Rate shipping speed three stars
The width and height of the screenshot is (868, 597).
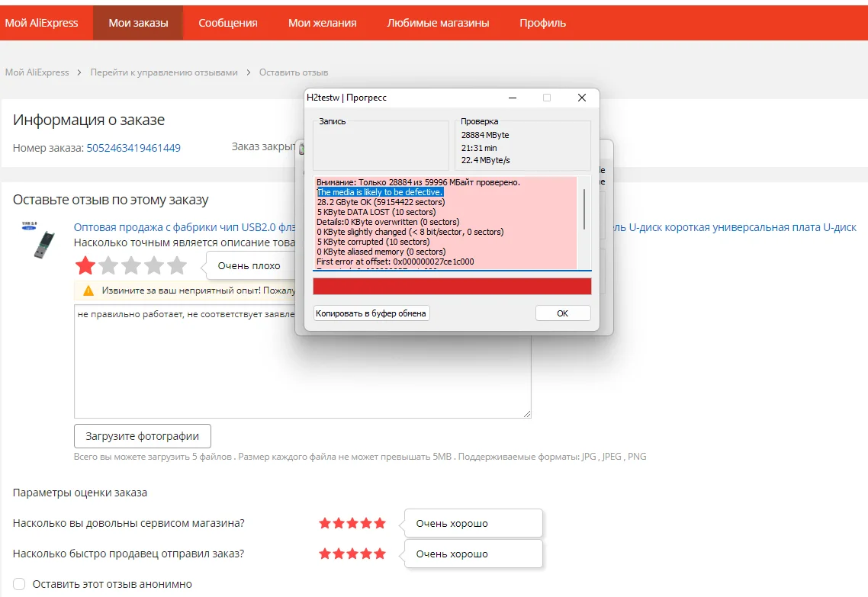tap(352, 554)
